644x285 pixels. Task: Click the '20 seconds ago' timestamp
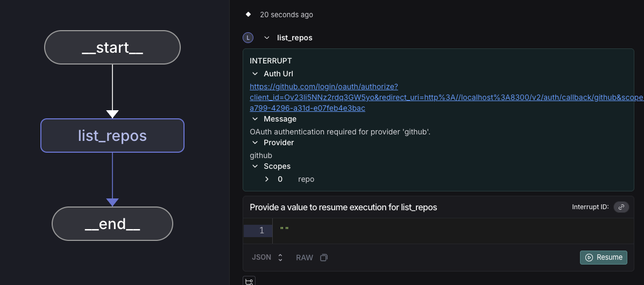(286, 15)
